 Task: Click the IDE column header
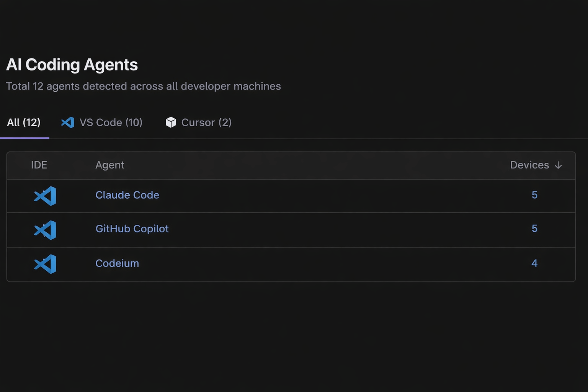[39, 165]
